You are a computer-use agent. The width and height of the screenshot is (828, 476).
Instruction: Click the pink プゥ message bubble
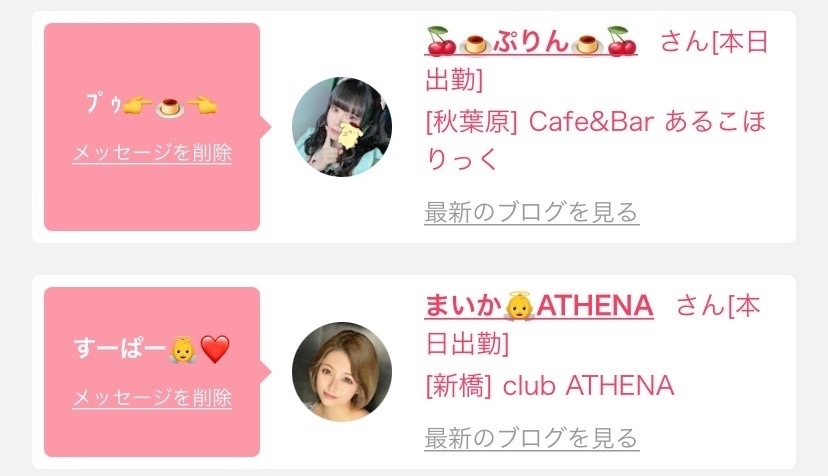click(x=152, y=127)
